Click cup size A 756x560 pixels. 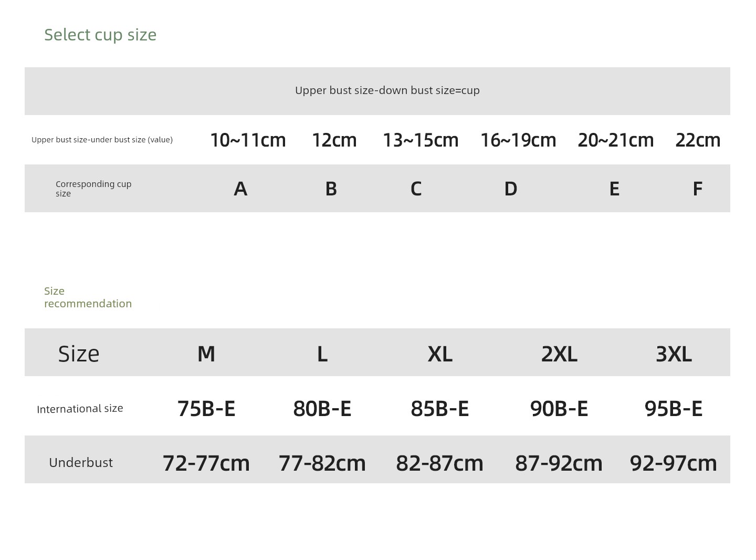click(x=240, y=189)
